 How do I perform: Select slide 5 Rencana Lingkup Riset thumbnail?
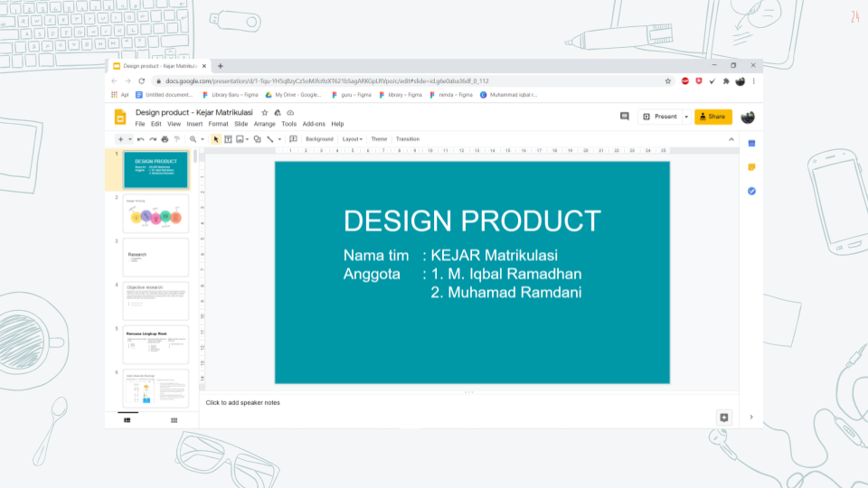point(156,344)
